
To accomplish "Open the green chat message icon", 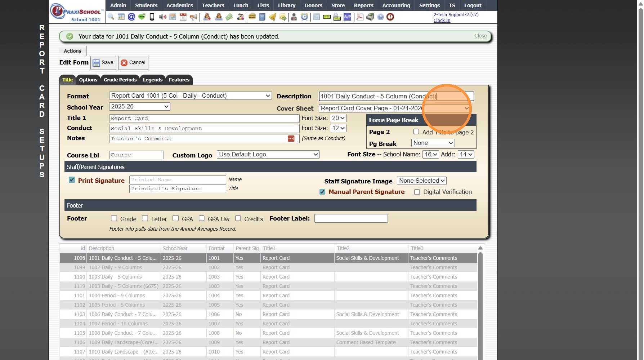I will point(142,17).
